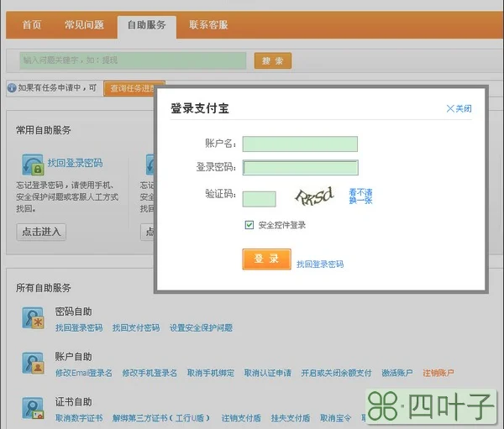Open 找回登录密码 heading in 常用自助服务

76,163
